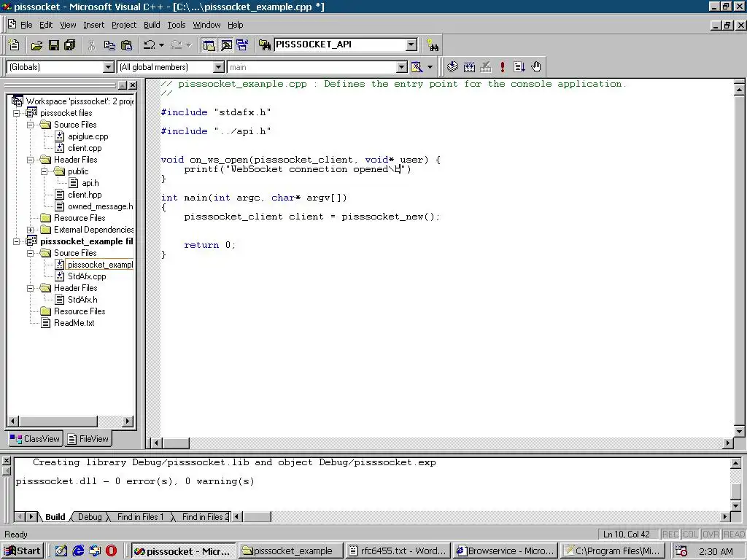Open the PISSSOCKET_API find combo dropdown
This screenshot has width=747, height=560.
click(411, 44)
